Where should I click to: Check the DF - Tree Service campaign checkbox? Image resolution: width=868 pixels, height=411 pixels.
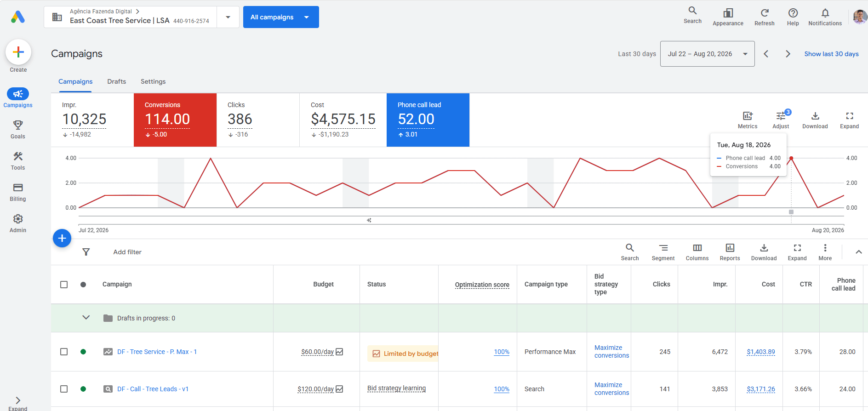click(64, 352)
